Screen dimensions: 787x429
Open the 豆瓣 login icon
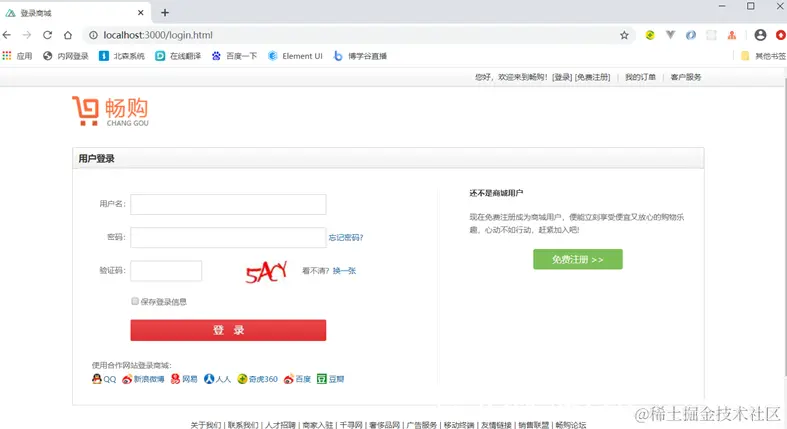(x=322, y=379)
